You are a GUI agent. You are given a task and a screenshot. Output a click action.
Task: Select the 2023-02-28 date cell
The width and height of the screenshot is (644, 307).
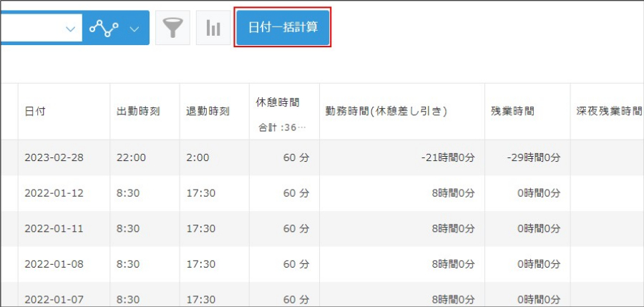(54, 158)
